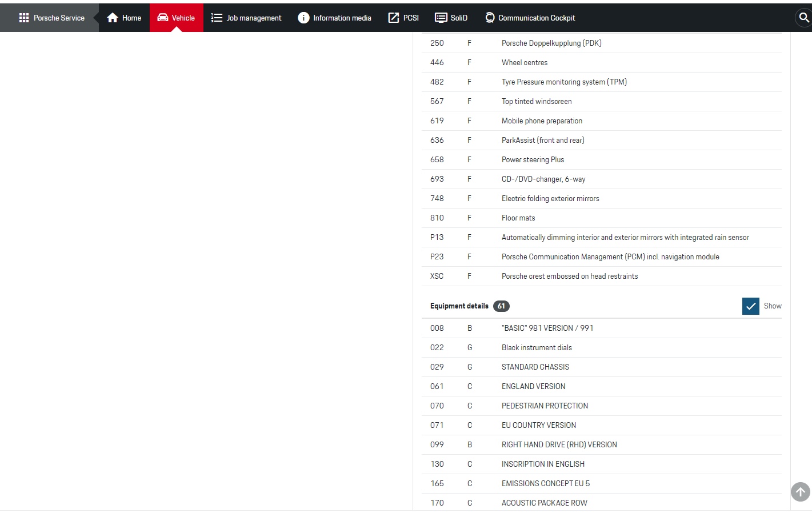Click equipment code 099

(437, 444)
